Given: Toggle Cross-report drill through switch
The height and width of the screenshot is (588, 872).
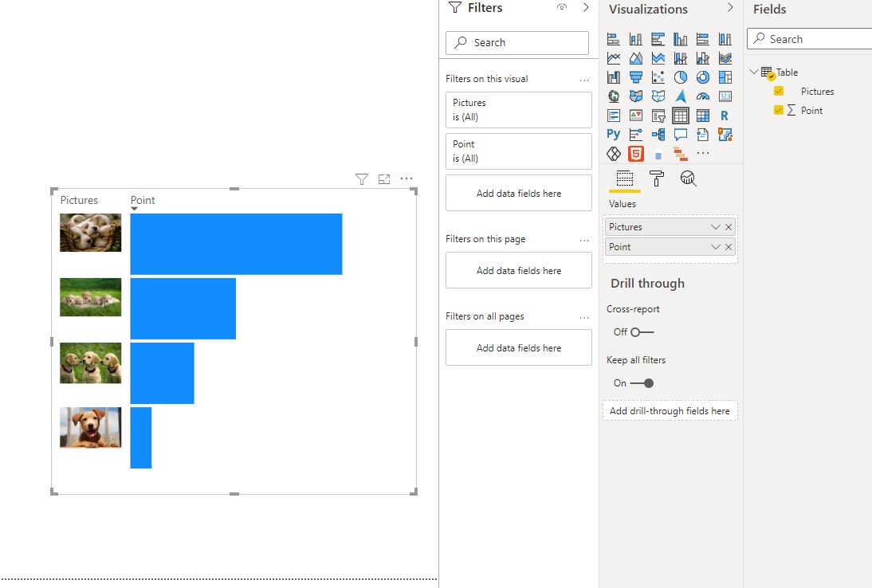Looking at the screenshot, I should (x=642, y=332).
